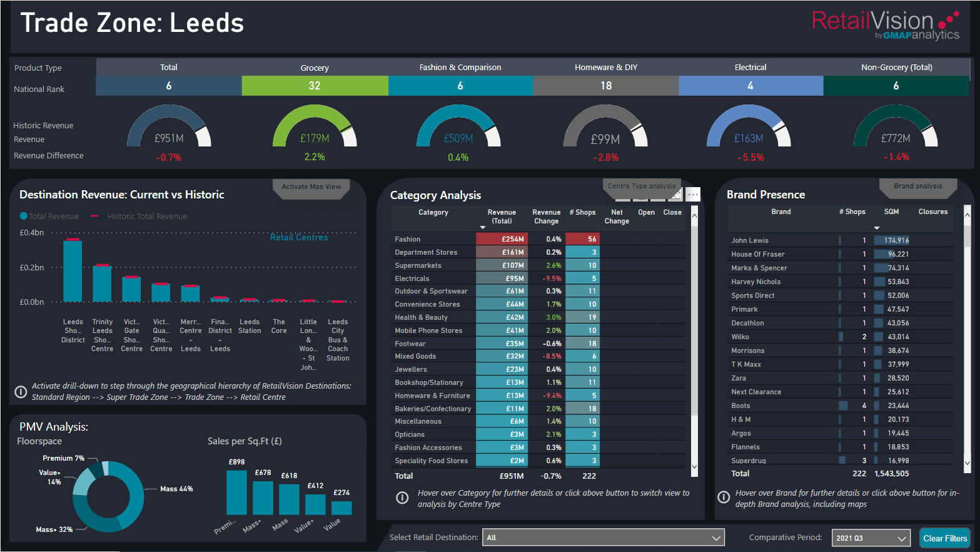Click the info icon beside the Category hover hint
Screen dimensions: 980x552
(x=402, y=498)
